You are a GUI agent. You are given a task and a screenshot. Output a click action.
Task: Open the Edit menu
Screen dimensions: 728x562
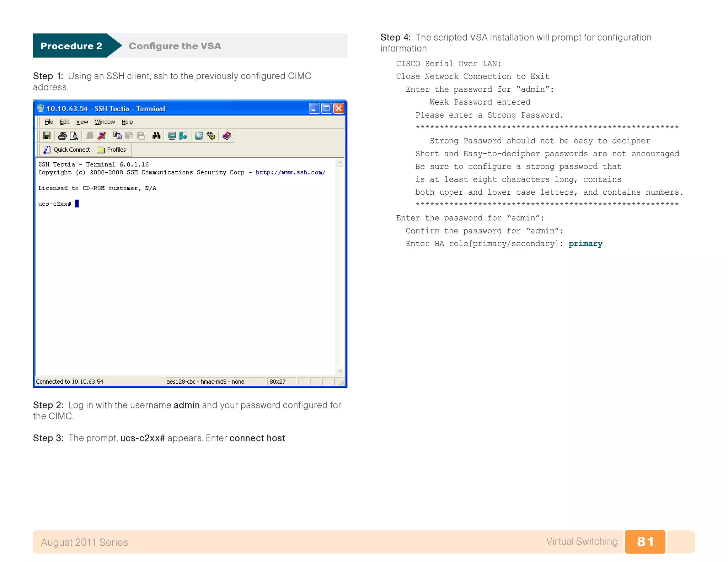pyautogui.click(x=64, y=122)
